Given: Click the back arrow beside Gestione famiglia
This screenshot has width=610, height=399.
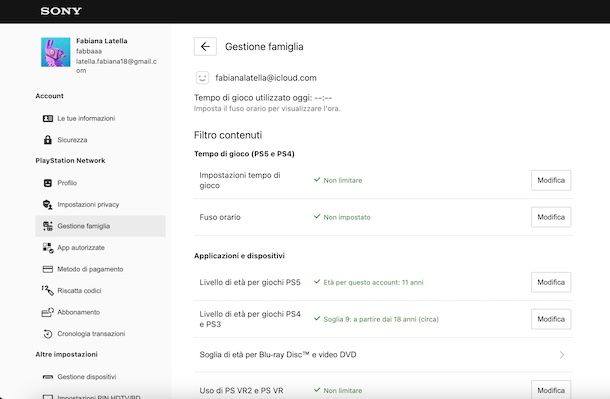Looking at the screenshot, I should 205,47.
